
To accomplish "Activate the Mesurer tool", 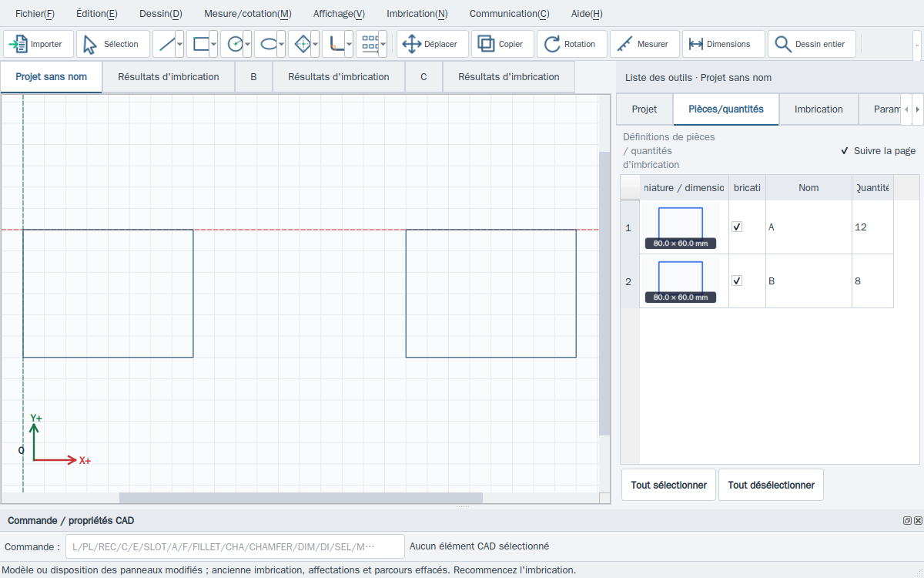I will (644, 44).
